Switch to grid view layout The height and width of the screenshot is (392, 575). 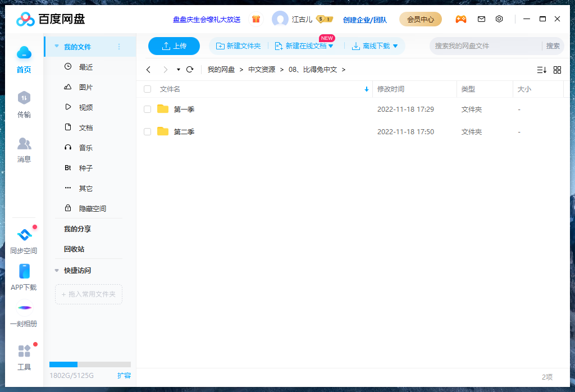[x=557, y=70]
